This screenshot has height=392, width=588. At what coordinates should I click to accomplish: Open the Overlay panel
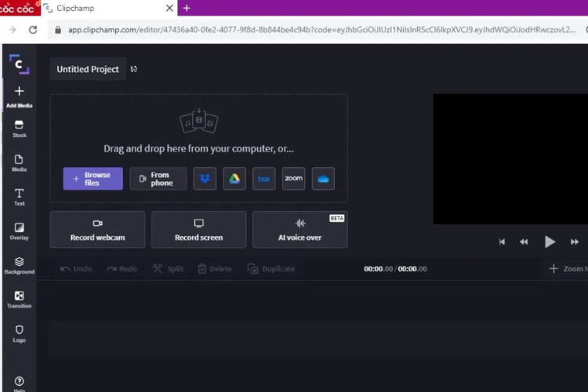pos(19,231)
